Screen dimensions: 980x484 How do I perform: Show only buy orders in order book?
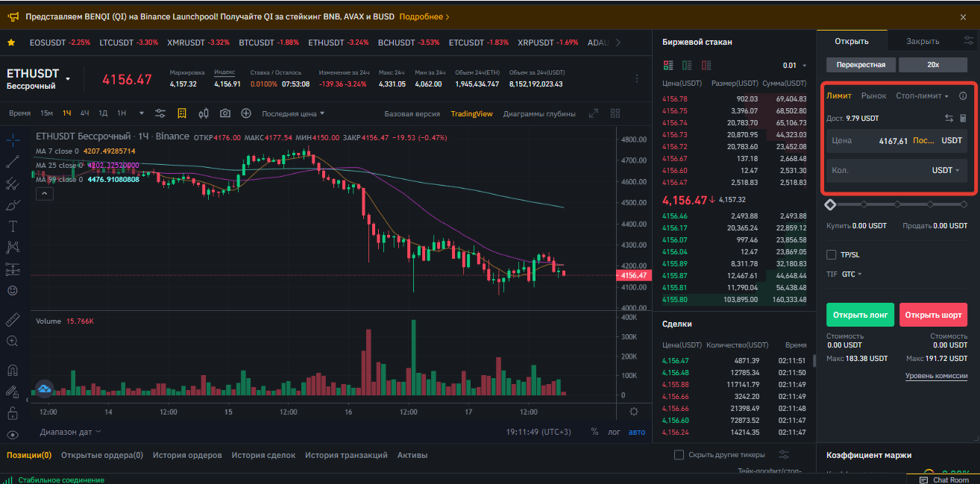tap(686, 65)
